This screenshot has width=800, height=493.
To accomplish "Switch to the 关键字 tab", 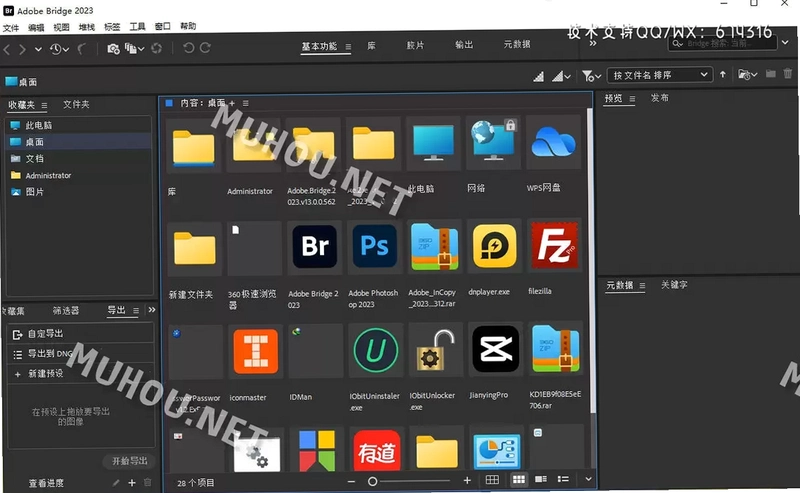I will [x=674, y=285].
